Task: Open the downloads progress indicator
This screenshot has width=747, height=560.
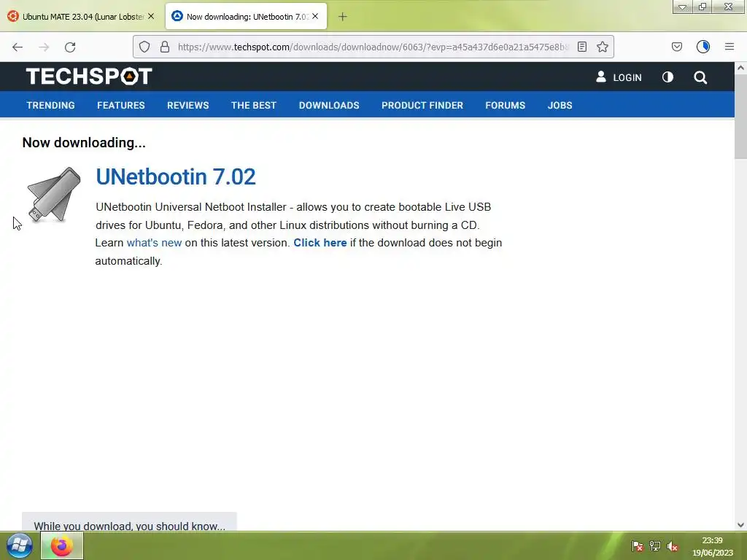Action: [703, 47]
